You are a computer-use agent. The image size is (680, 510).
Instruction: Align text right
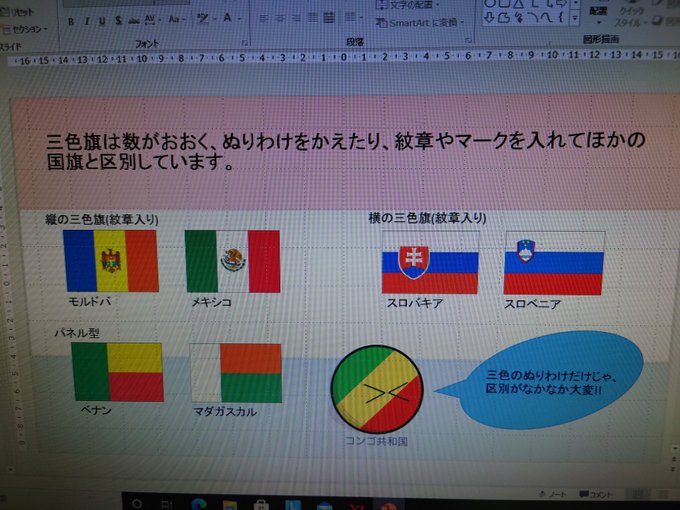297,18
